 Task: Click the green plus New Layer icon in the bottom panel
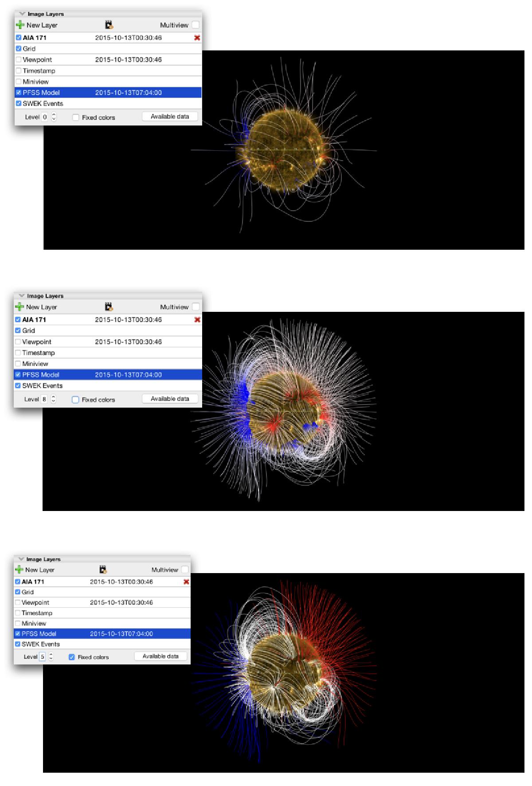pos(19,570)
